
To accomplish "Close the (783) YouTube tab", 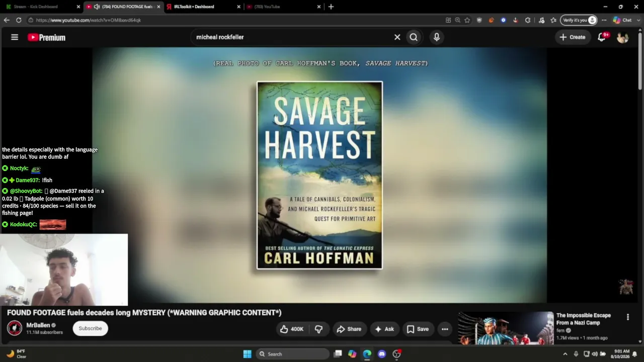I will click(x=319, y=7).
